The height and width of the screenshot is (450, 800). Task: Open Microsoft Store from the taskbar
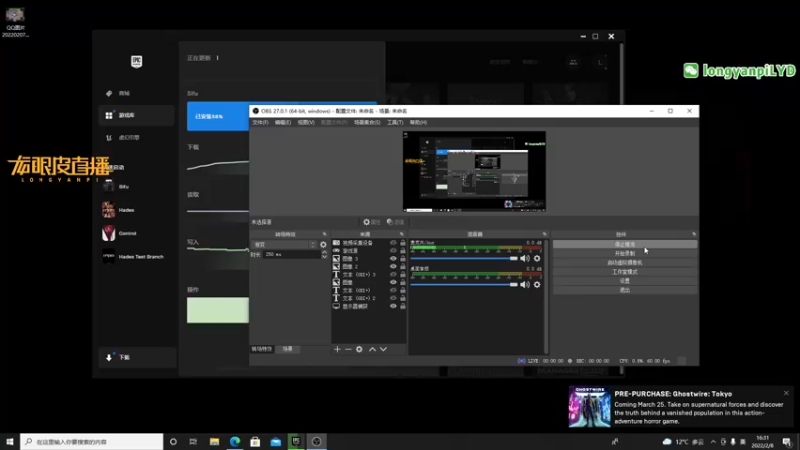tap(255, 441)
